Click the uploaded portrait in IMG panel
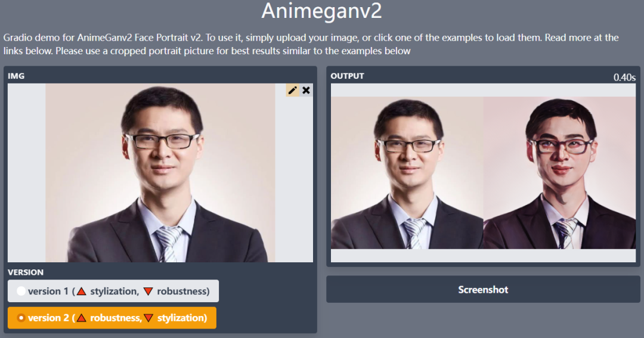Image resolution: width=644 pixels, height=338 pixels. coord(160,173)
